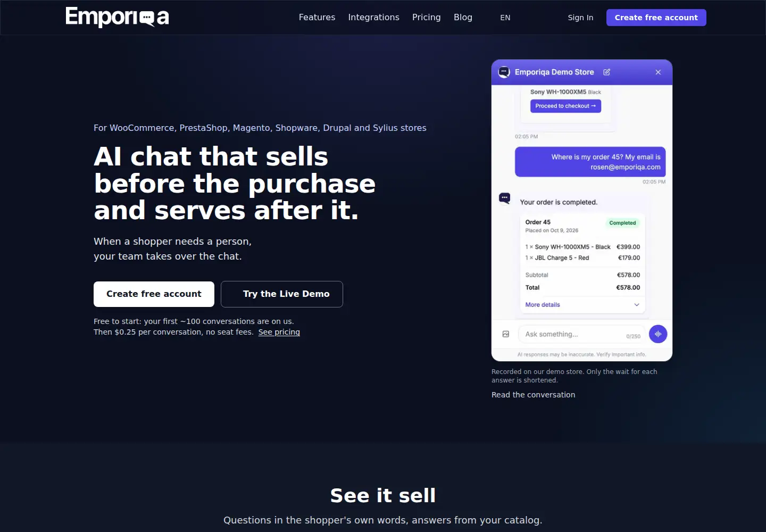This screenshot has width=766, height=532.
Task: Click the Subtotal €578.00 value
Action: coord(628,275)
